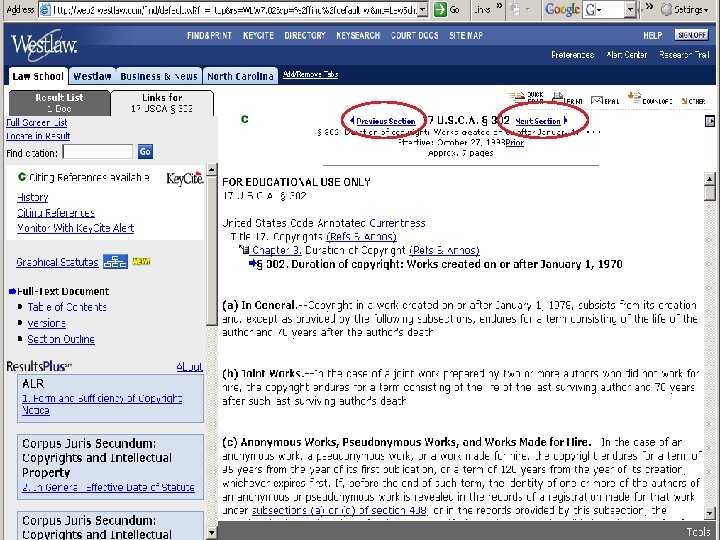Open the Section Outline link

click(x=61, y=339)
